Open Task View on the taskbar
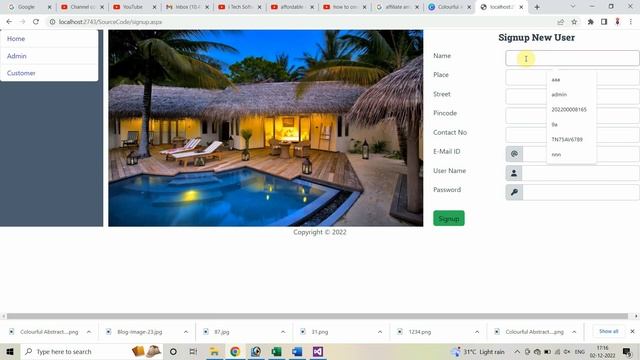The width and height of the screenshot is (640, 360). [193, 351]
